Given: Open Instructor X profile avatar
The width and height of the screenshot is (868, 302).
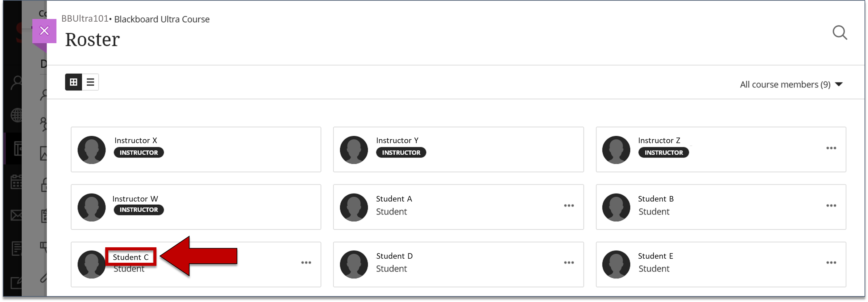Looking at the screenshot, I should 92,150.
